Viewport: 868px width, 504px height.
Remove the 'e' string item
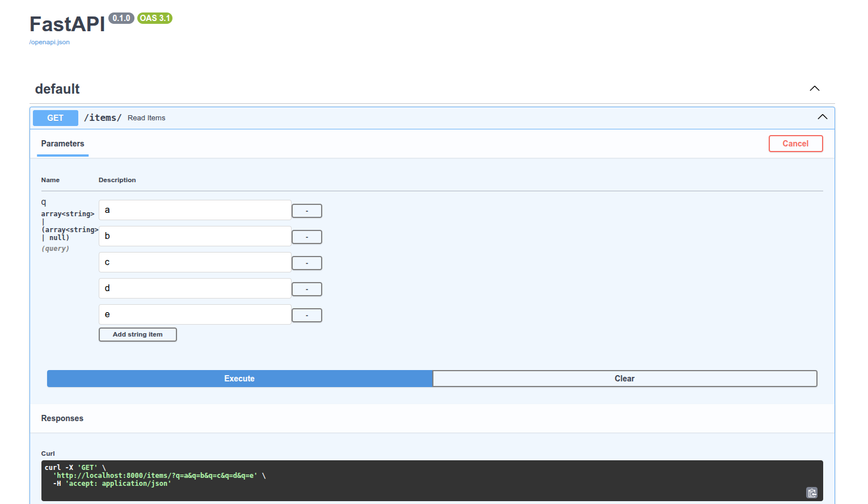(306, 316)
